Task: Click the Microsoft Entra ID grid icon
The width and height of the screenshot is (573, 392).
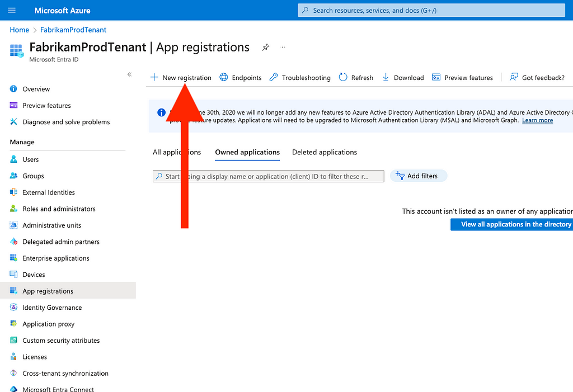Action: 16,51
